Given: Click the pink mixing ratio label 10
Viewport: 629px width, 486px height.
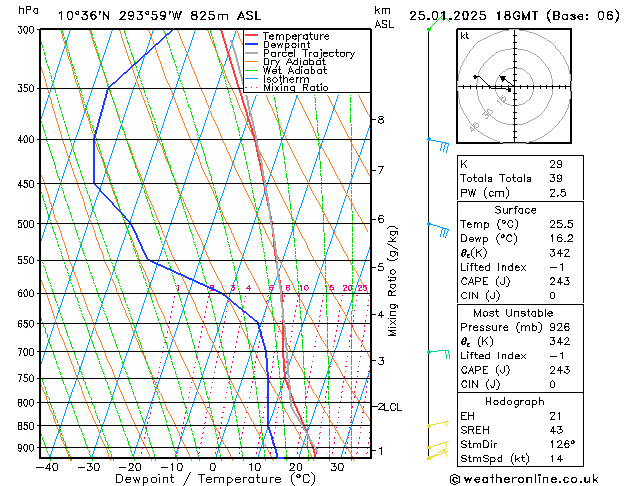Looking at the screenshot, I should pyautogui.click(x=304, y=288).
